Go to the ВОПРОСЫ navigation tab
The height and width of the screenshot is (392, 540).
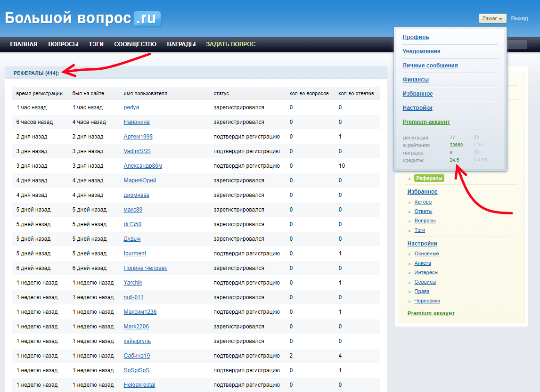[x=63, y=44]
